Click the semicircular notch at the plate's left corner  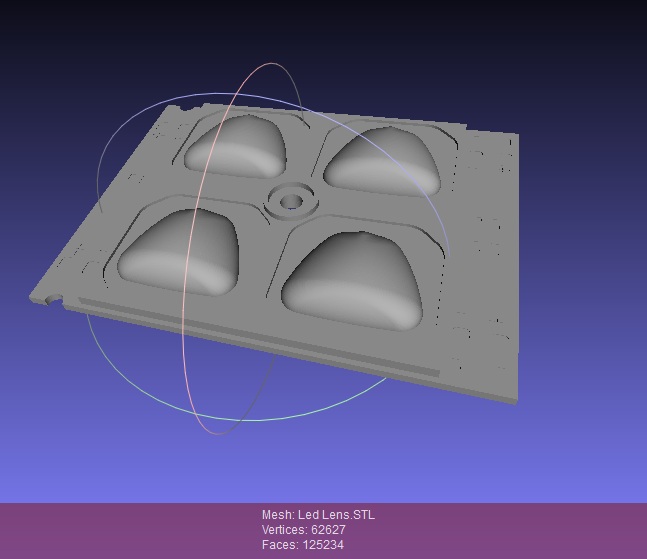[x=53, y=299]
